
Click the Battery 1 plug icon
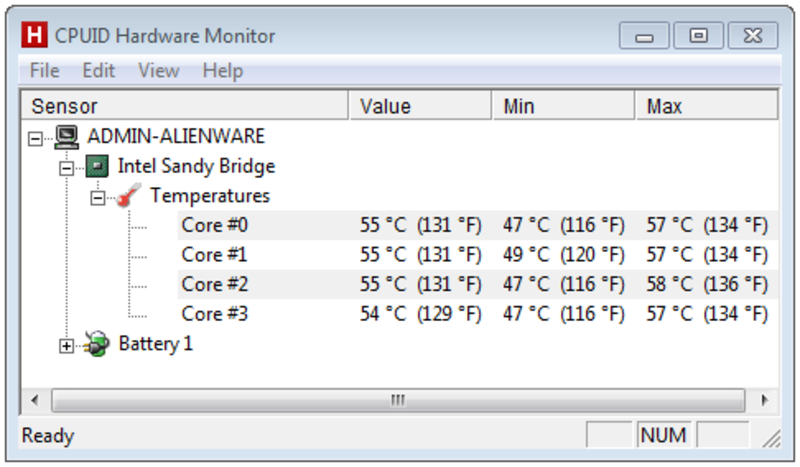click(97, 343)
